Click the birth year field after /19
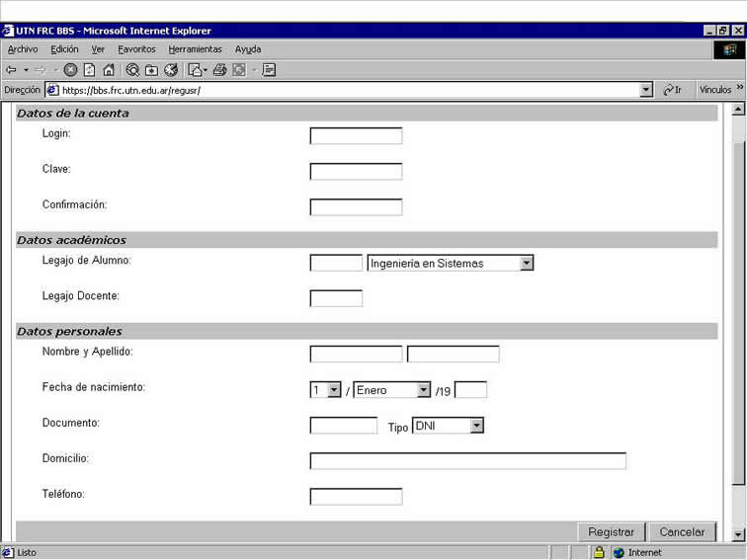 click(x=470, y=390)
